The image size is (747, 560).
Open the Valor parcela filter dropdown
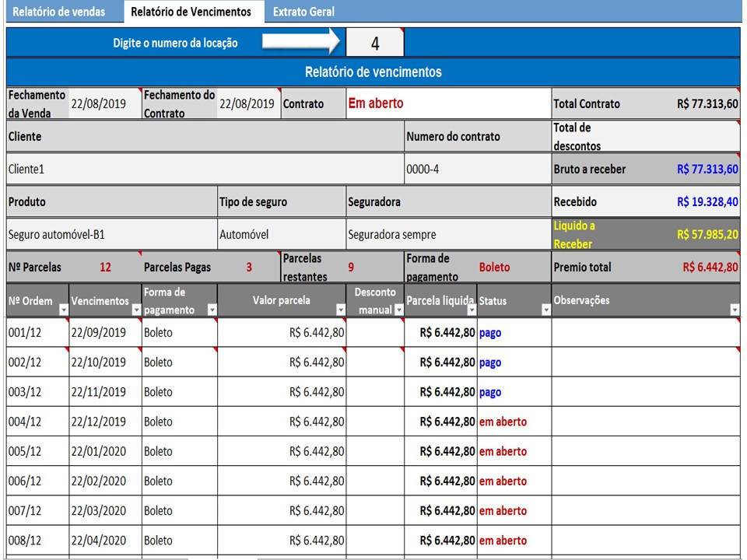coord(340,310)
